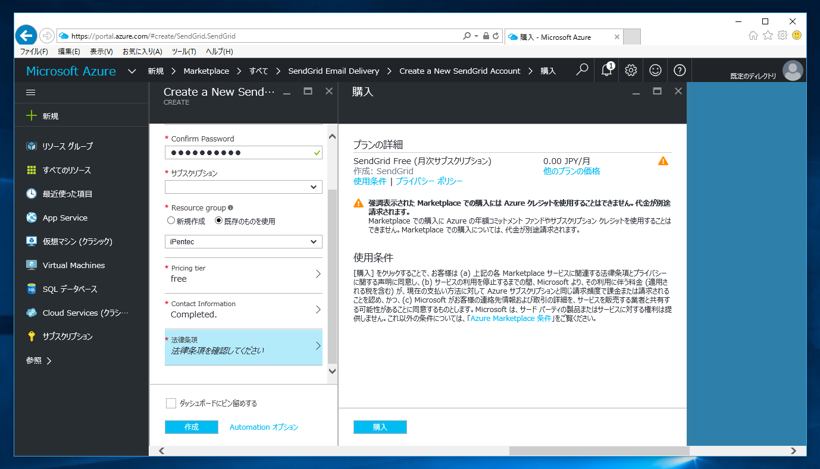The width and height of the screenshot is (820, 469).
Task: Open Azure portal search magnifier
Action: [582, 70]
